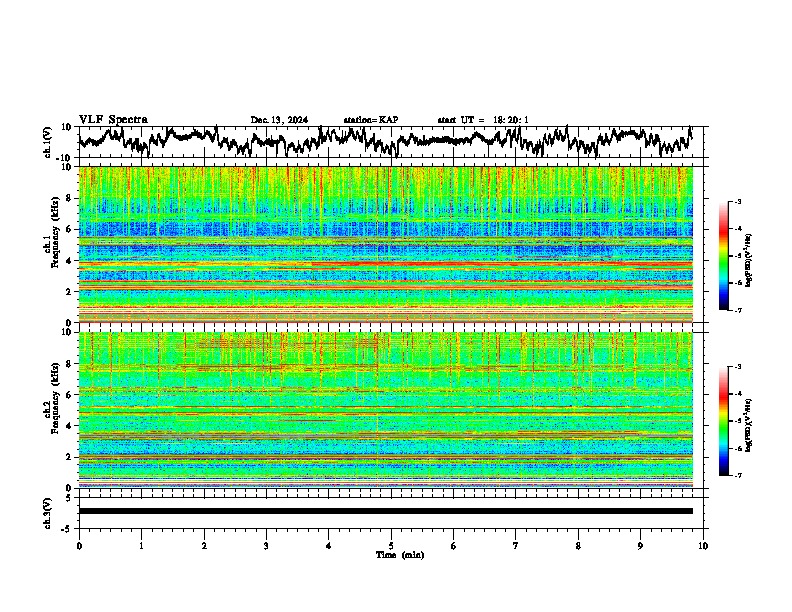This screenshot has width=792, height=612.
Task: Click time axis tick label '5'
Action: (x=391, y=546)
